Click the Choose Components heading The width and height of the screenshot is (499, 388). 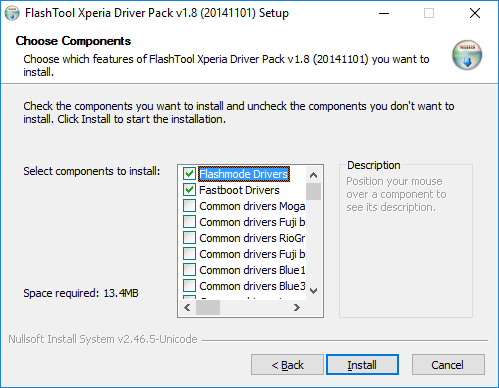73,41
